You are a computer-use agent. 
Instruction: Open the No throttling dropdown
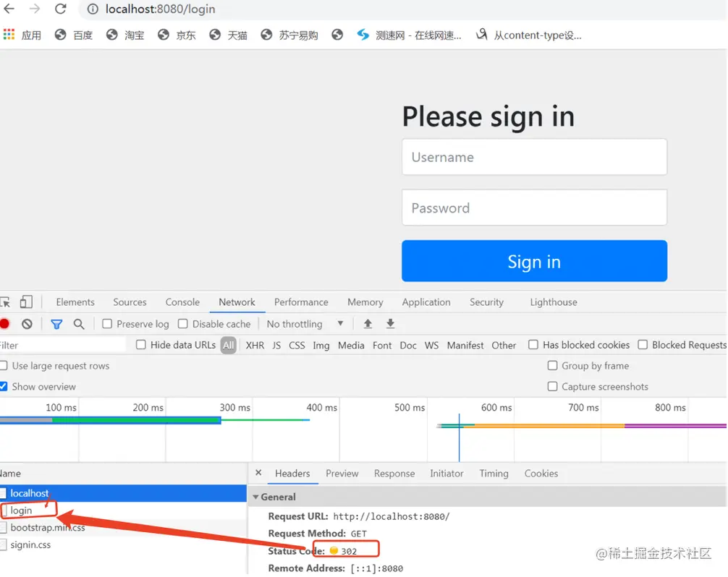(305, 324)
